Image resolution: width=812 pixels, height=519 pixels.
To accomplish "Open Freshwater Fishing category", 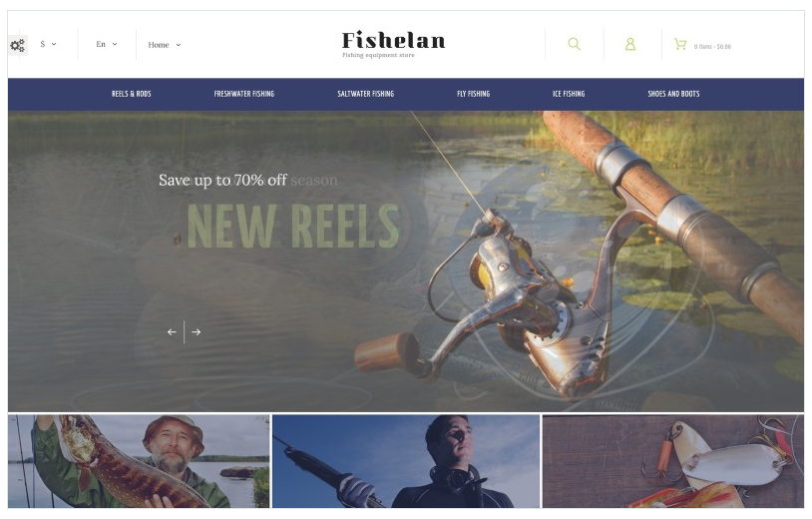I will 244,94.
